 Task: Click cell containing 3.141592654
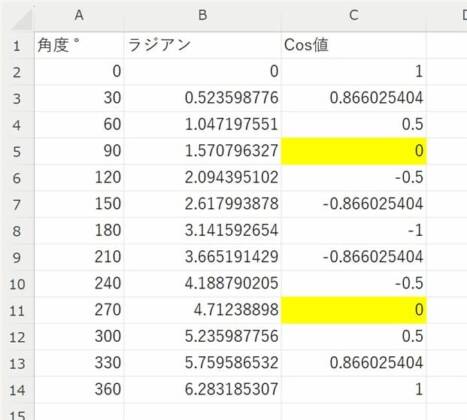[x=202, y=231]
